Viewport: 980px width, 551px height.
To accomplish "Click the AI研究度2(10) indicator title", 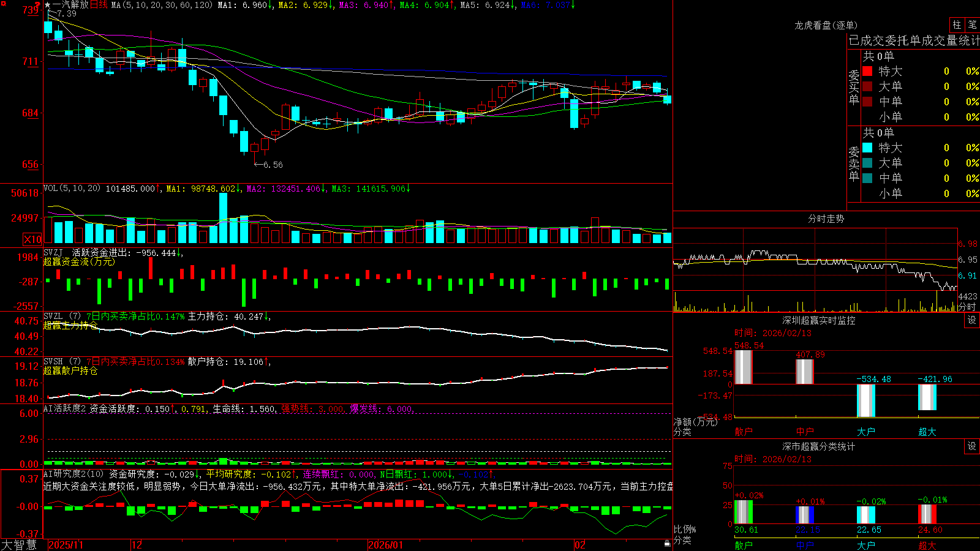I will coord(74,474).
